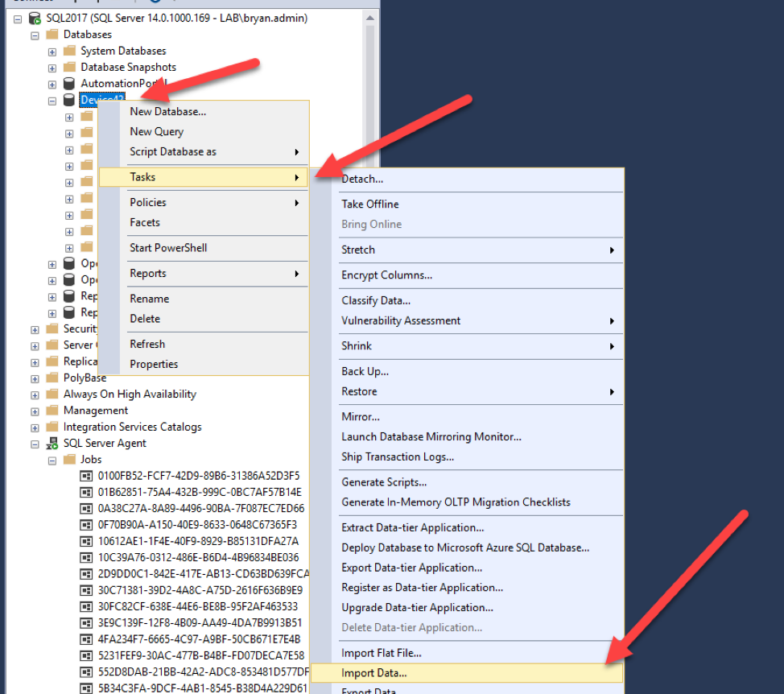Viewport: 784px width, 694px height.
Task: Click the Databases folder icon
Action: 52,35
